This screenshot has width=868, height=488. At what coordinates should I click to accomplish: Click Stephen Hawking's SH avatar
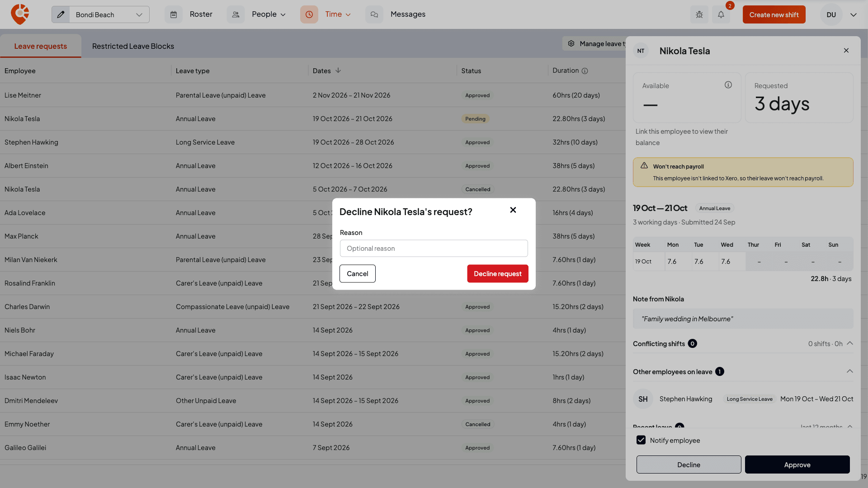(x=643, y=399)
